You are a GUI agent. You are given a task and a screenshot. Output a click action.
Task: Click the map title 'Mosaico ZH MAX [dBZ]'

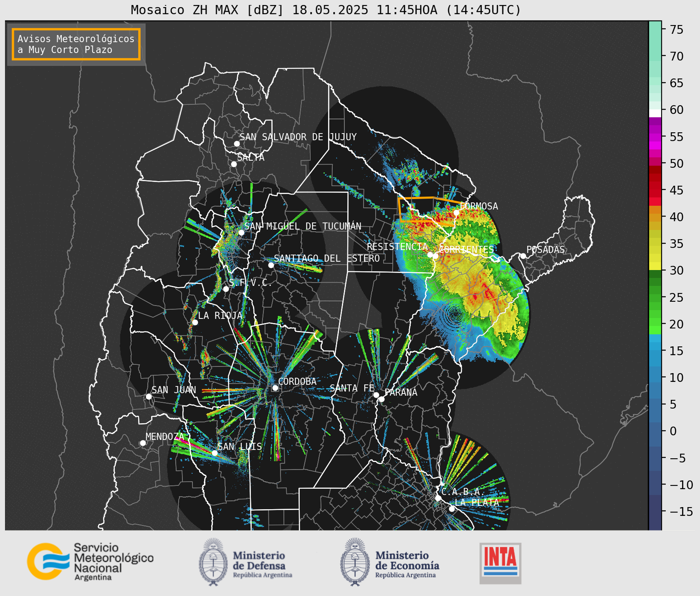[207, 10]
